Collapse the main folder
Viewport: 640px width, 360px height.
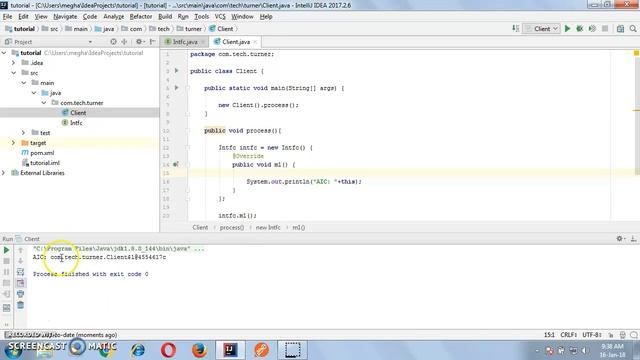[24, 83]
